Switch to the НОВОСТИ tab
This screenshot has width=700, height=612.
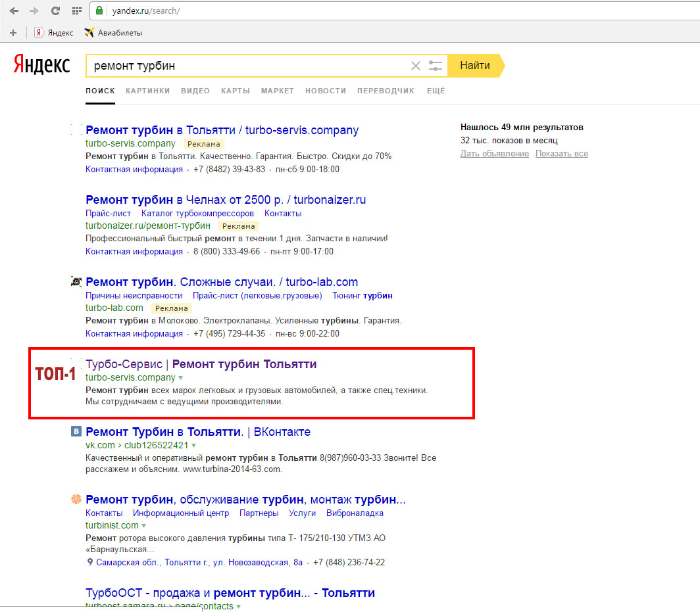[x=326, y=91]
